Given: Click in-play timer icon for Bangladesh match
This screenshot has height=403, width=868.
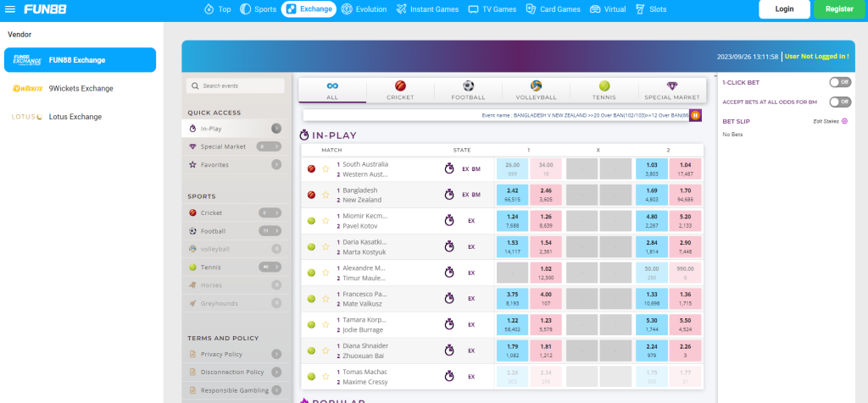Looking at the screenshot, I should point(449,195).
